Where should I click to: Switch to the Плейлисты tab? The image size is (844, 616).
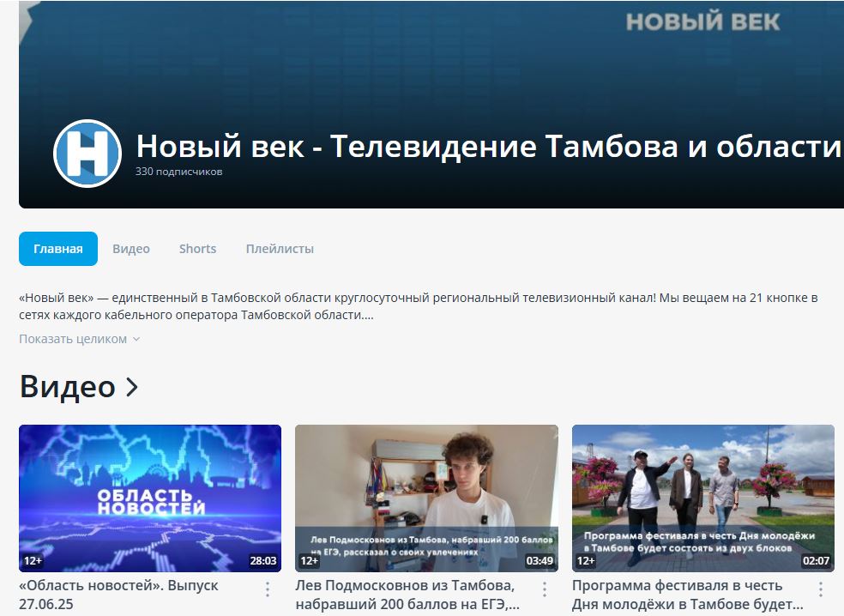[280, 249]
